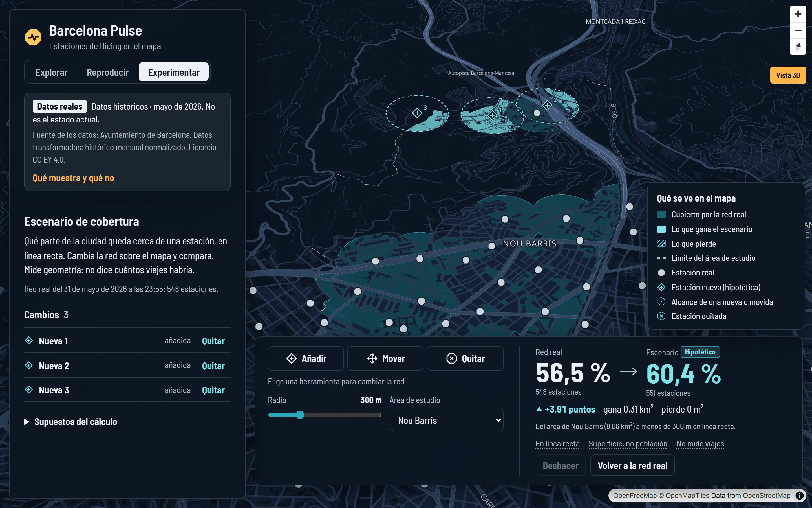The width and height of the screenshot is (812, 508).
Task: Click the Alcance de una nueva legend icon
Action: click(x=661, y=302)
